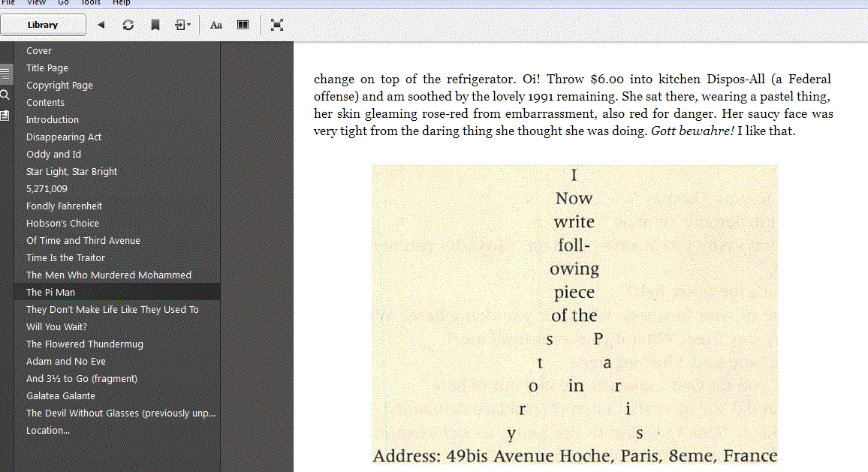Open the notebook sidebar icon
Viewport: 868px width, 472px height.
click(x=5, y=115)
